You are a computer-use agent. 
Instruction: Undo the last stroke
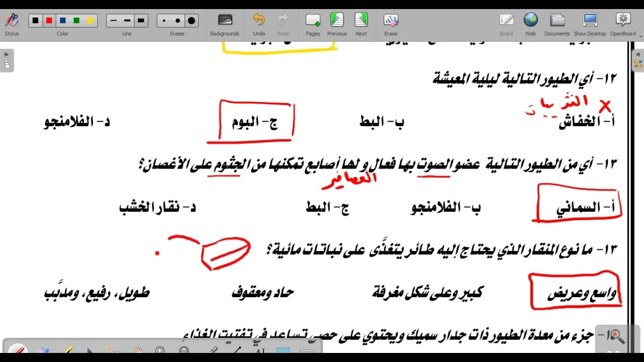[x=259, y=24]
